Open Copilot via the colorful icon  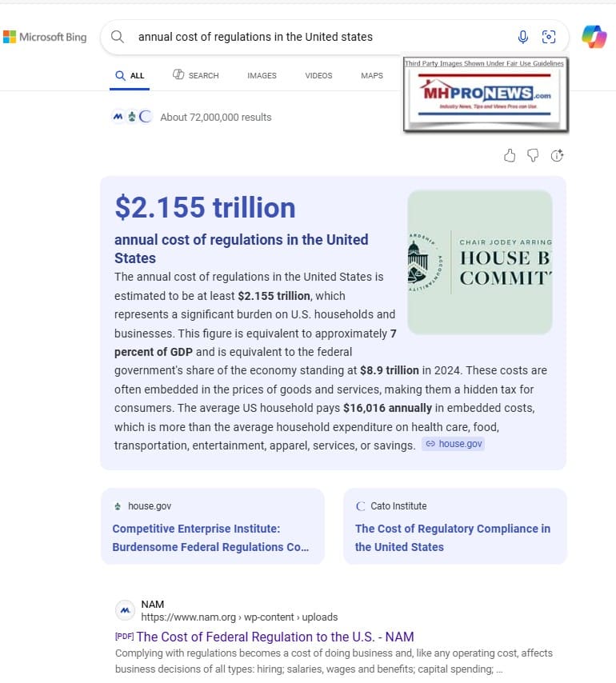tap(594, 36)
